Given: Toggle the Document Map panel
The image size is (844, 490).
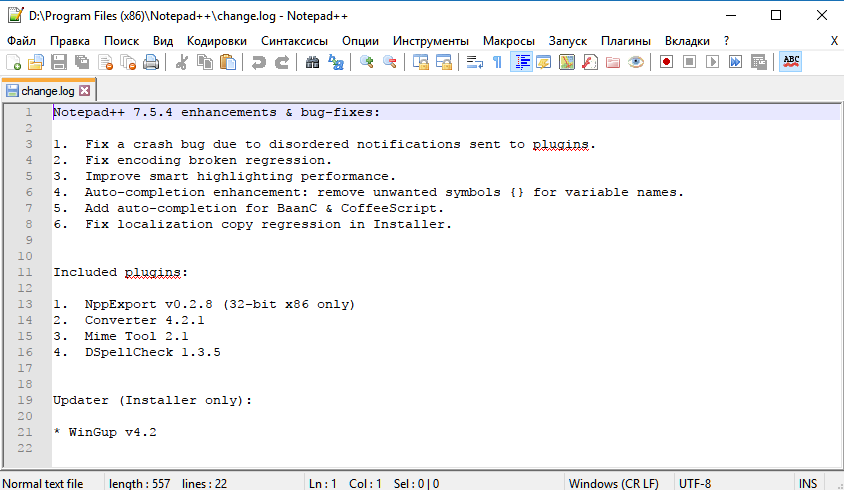Looking at the screenshot, I should pyautogui.click(x=567, y=62).
